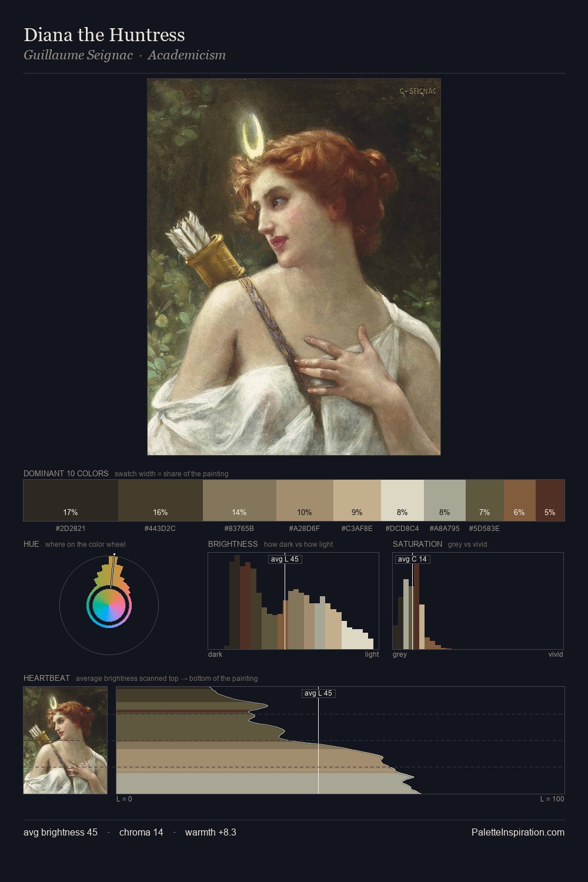Image resolution: width=588 pixels, height=882 pixels.
Task: Click the hex code "#C3AF8E" text
Action: coord(357,529)
